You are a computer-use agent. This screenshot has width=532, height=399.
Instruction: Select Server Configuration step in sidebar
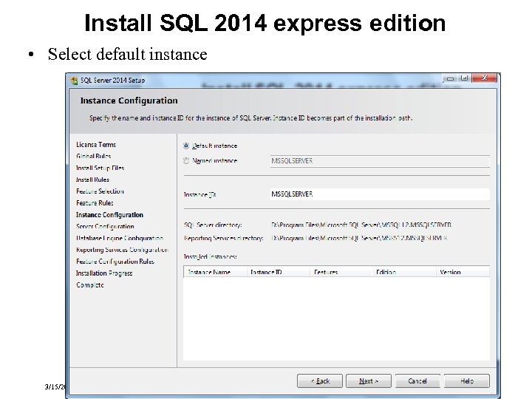(x=105, y=226)
